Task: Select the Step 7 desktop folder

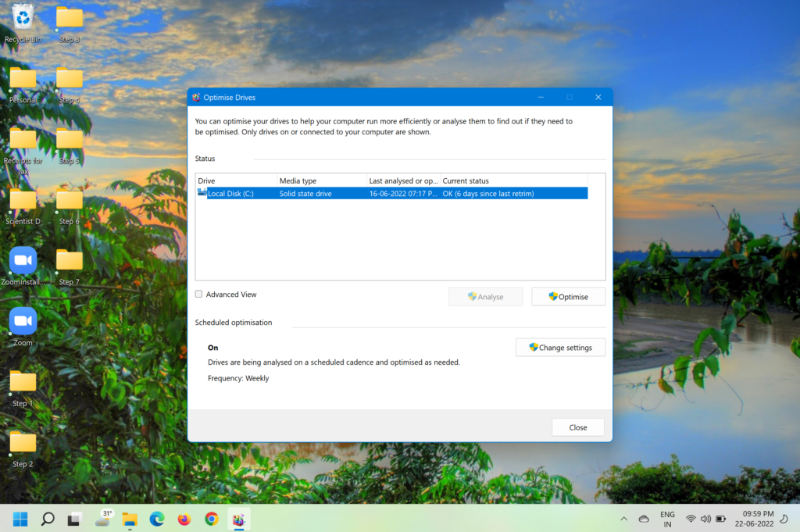Action: 70,266
